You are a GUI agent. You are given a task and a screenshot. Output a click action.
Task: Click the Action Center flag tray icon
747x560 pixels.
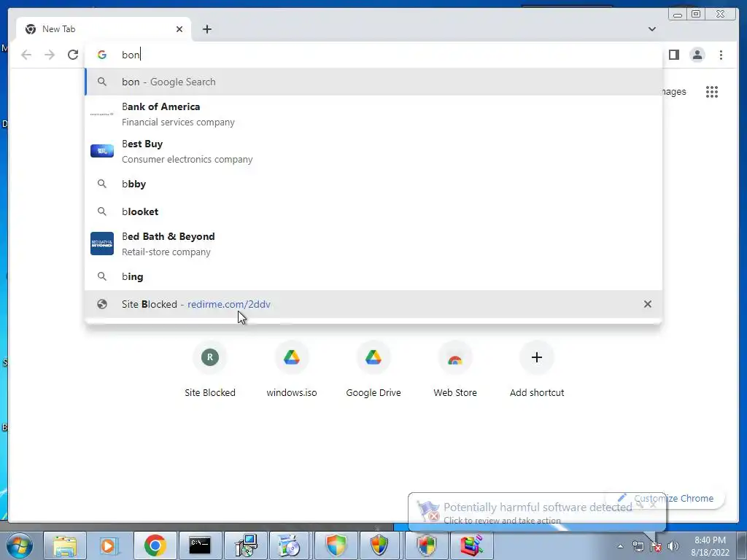pyautogui.click(x=656, y=546)
